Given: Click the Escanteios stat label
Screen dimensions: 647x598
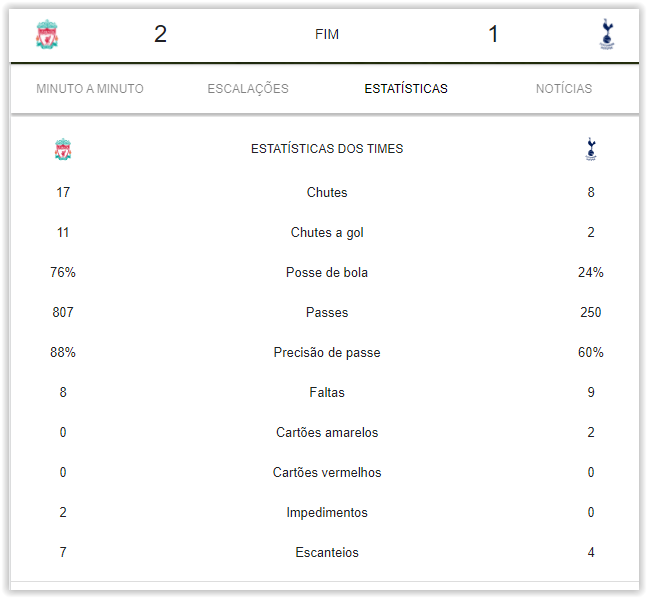Looking at the screenshot, I should 327,553.
